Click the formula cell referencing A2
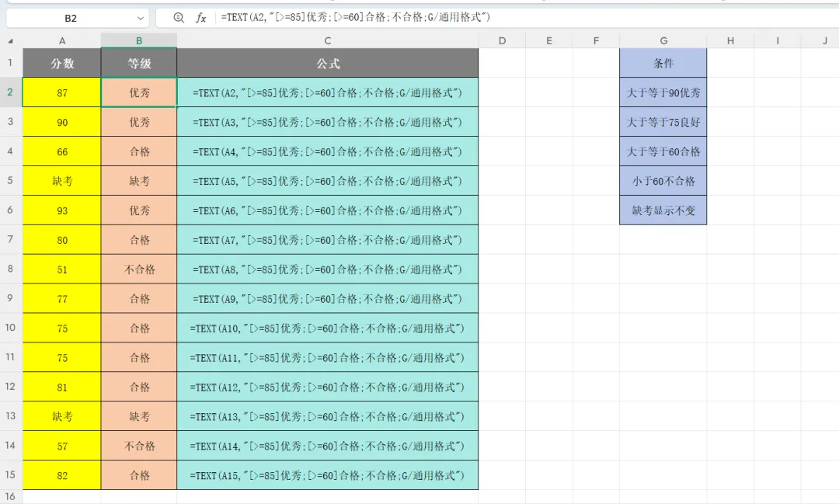Image resolution: width=839 pixels, height=504 pixels. pos(328,92)
